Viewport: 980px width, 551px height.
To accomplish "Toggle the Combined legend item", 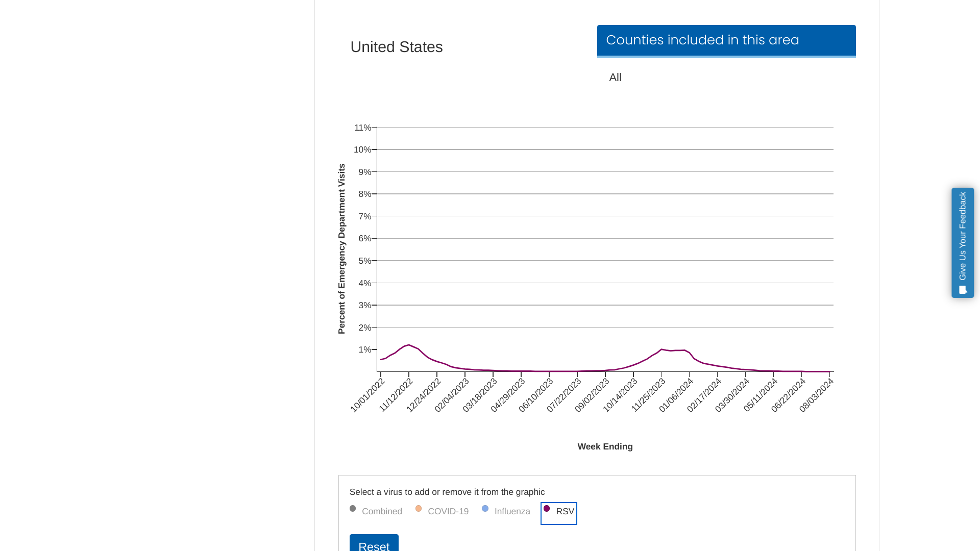I will (381, 511).
